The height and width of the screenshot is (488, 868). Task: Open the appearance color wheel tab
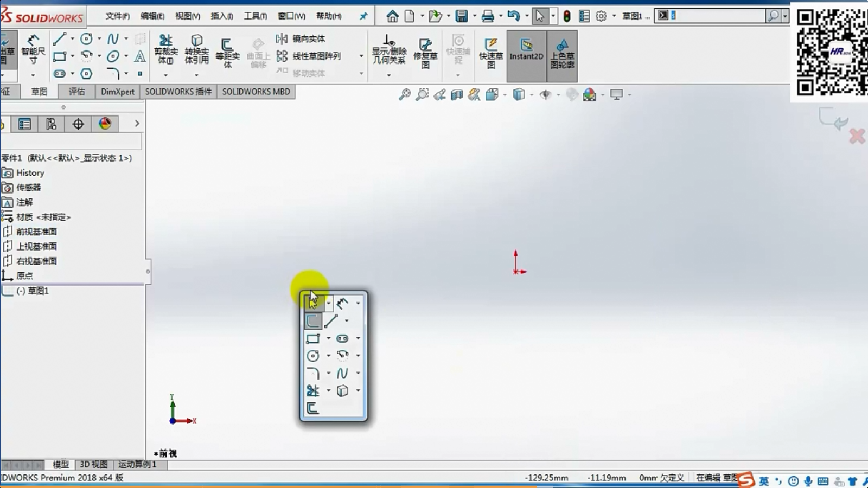105,124
